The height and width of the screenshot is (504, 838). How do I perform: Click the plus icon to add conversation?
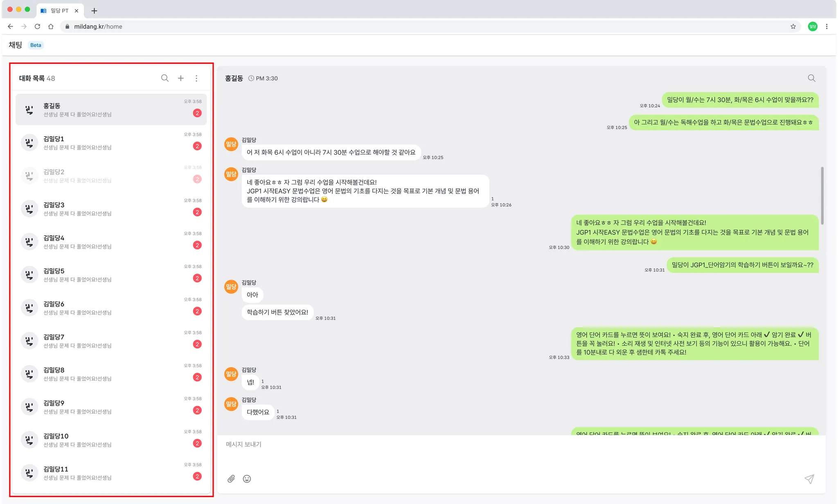[x=180, y=78]
